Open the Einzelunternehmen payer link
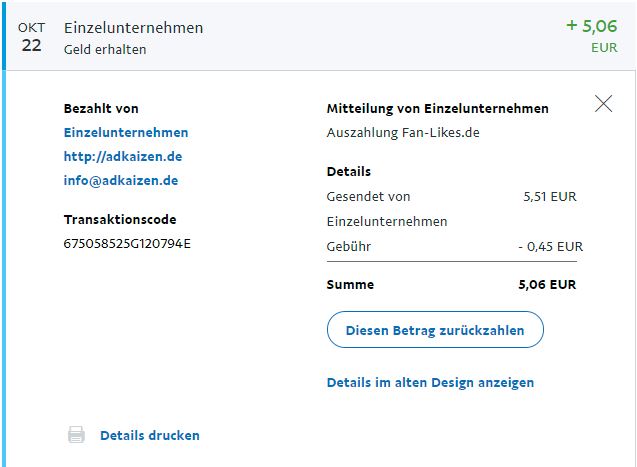This screenshot has height=467, width=637. click(x=126, y=132)
